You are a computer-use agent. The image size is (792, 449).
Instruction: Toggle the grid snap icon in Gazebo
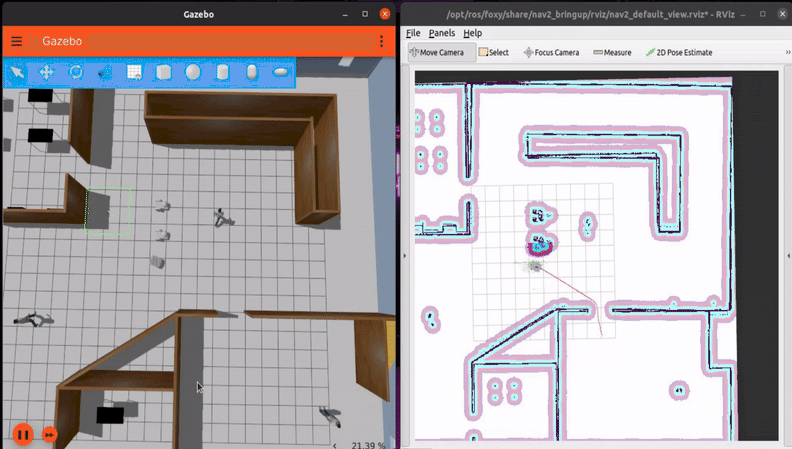(x=134, y=72)
